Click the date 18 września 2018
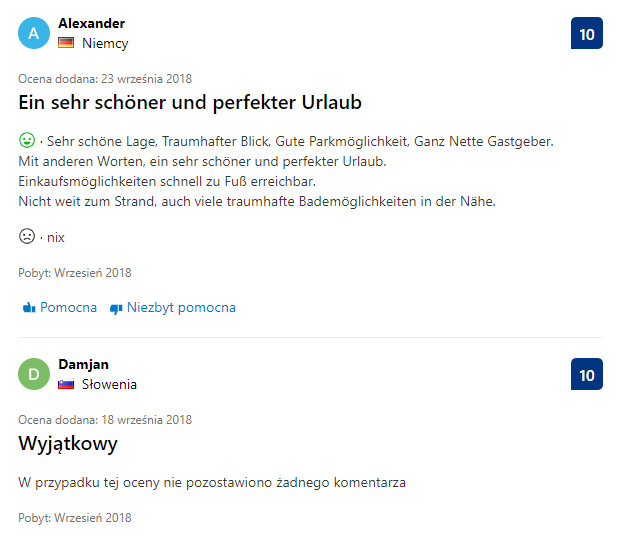620x536 pixels. click(x=146, y=419)
